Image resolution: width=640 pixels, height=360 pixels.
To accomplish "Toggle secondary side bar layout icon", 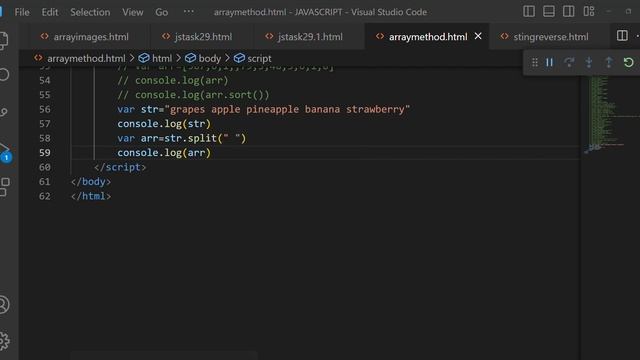I will [x=569, y=11].
